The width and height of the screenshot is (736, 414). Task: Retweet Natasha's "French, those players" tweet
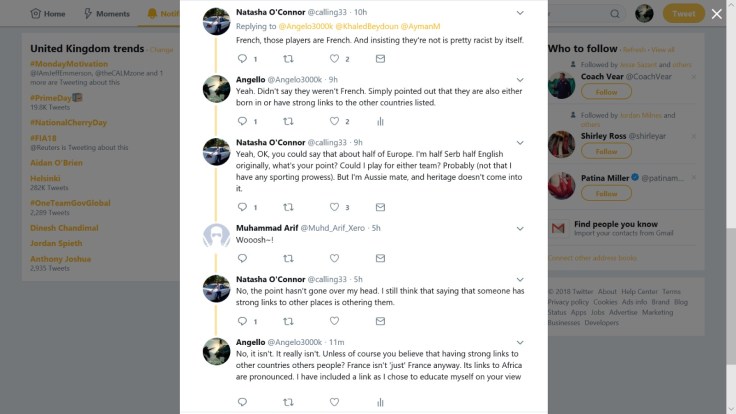tap(288, 59)
